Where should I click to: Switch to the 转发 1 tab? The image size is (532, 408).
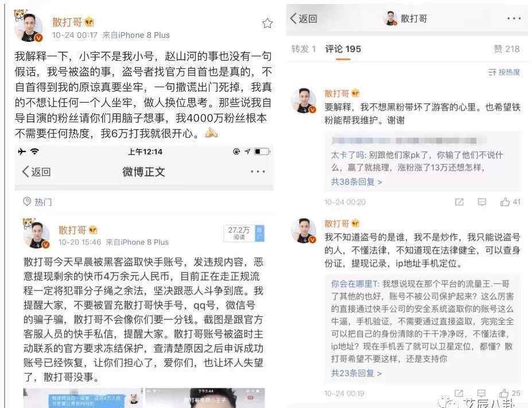[304, 49]
